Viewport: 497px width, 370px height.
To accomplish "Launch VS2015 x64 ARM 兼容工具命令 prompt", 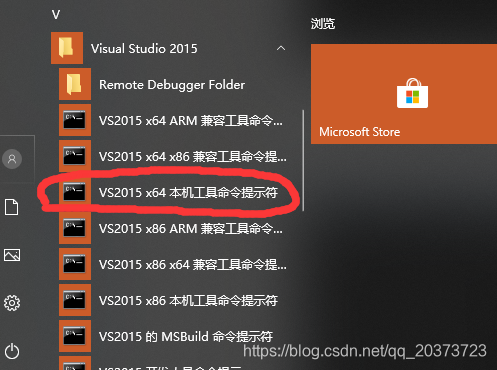I will [x=172, y=120].
